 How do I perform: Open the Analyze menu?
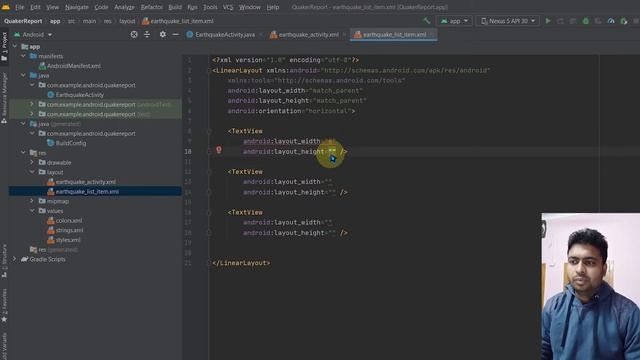click(124, 7)
